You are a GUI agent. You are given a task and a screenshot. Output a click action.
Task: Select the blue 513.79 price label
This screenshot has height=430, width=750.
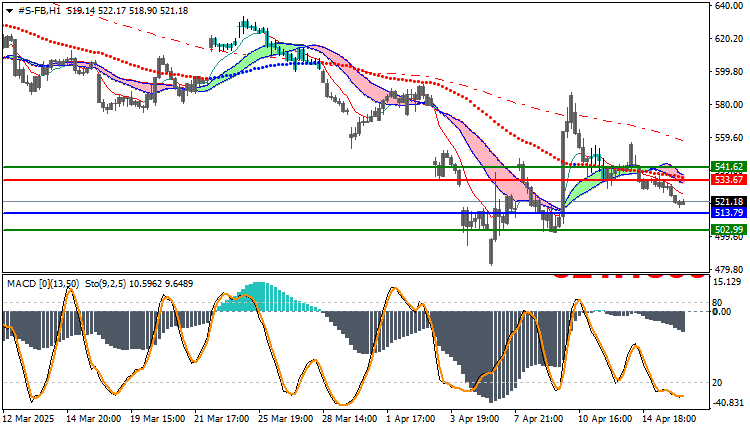coord(728,212)
